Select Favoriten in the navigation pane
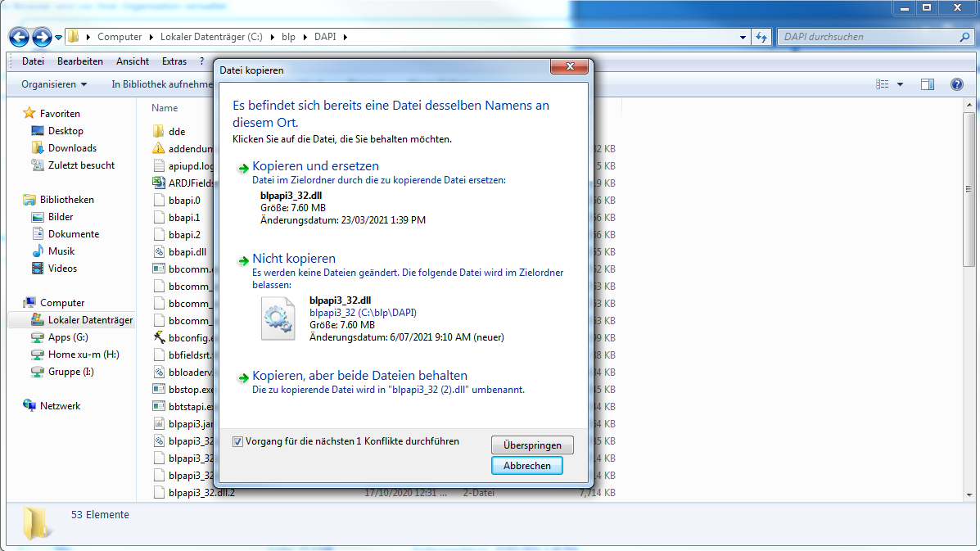This screenshot has height=551, width=980. click(x=52, y=114)
